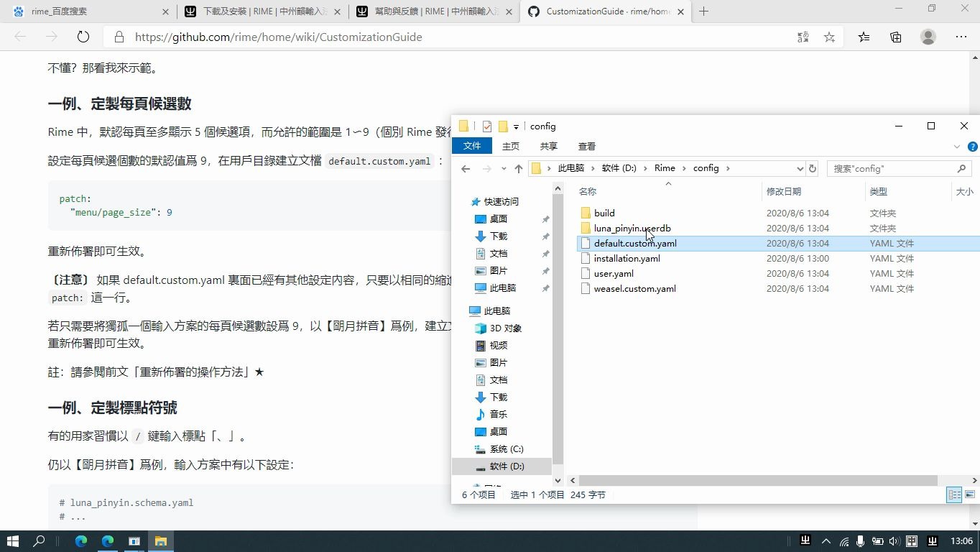Image resolution: width=980 pixels, height=552 pixels.
Task: Open taskbar search icon
Action: point(40,540)
